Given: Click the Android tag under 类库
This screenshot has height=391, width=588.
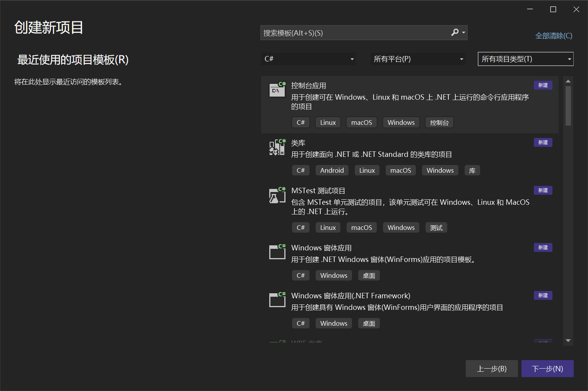Looking at the screenshot, I should 332,170.
